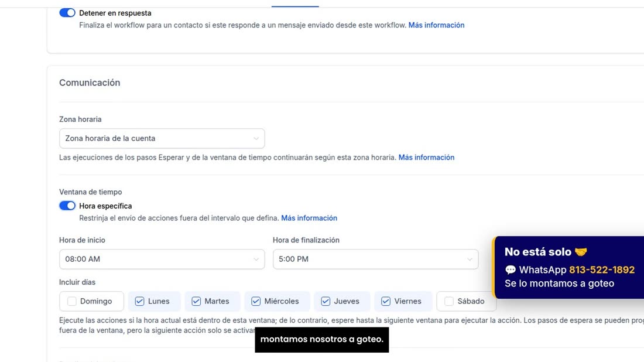Open the Hora de finalización dropdown
644x362 pixels.
(x=375, y=259)
